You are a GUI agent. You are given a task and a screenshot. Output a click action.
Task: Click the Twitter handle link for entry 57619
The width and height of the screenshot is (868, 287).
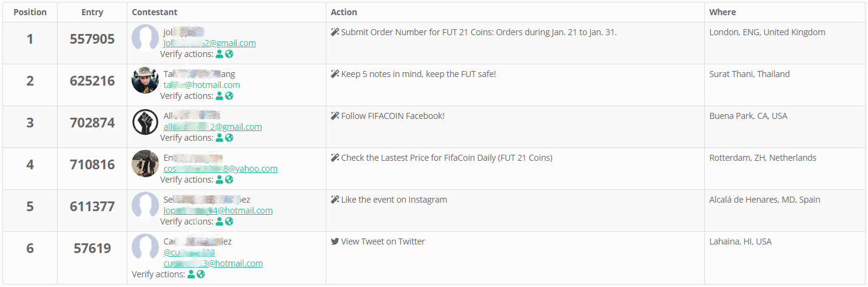tap(189, 252)
